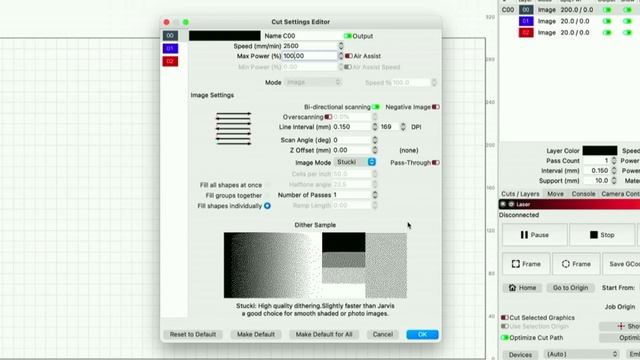640x360 pixels.
Task: Adjust the Number of Passes stepper
Action: click(x=375, y=195)
